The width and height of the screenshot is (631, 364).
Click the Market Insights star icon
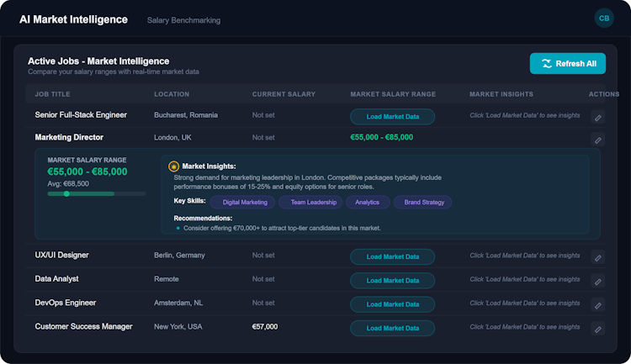(174, 166)
